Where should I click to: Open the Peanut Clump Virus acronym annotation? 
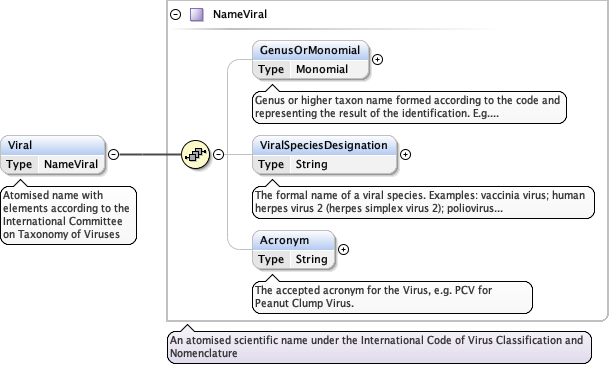point(392,297)
